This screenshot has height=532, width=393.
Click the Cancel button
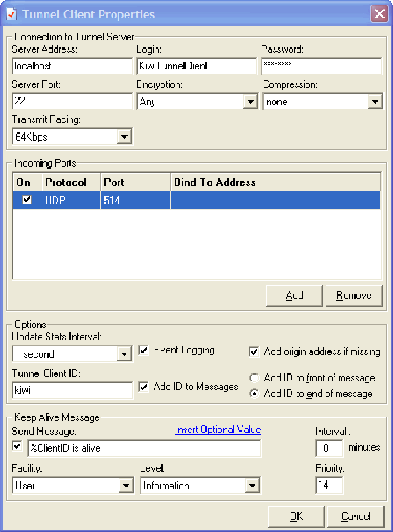click(356, 516)
